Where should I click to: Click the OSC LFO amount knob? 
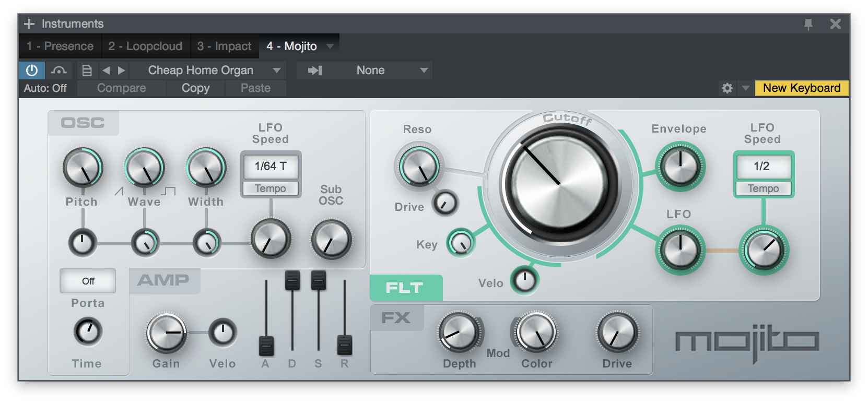coord(271,239)
